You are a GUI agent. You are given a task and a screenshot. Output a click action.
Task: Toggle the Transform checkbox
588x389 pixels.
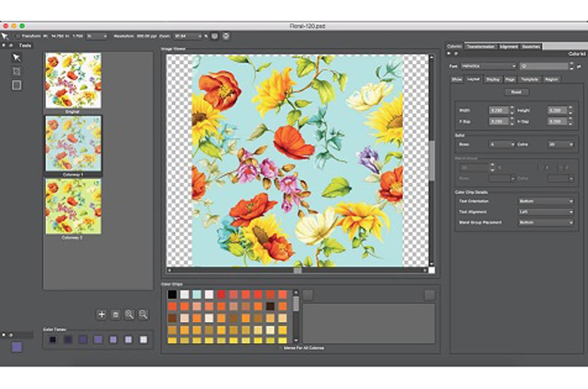click(x=18, y=36)
